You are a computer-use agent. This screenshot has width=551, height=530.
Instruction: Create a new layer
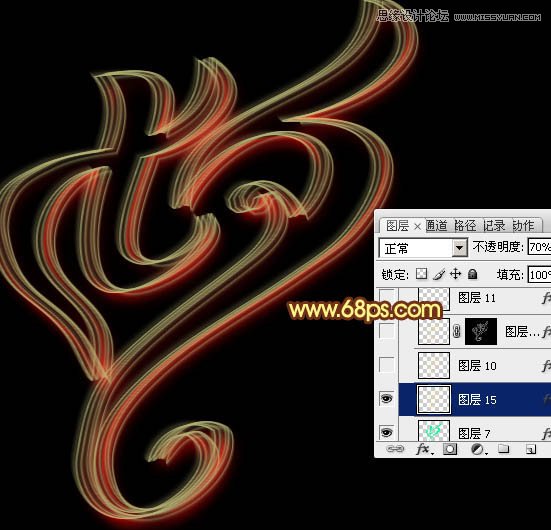(x=530, y=449)
